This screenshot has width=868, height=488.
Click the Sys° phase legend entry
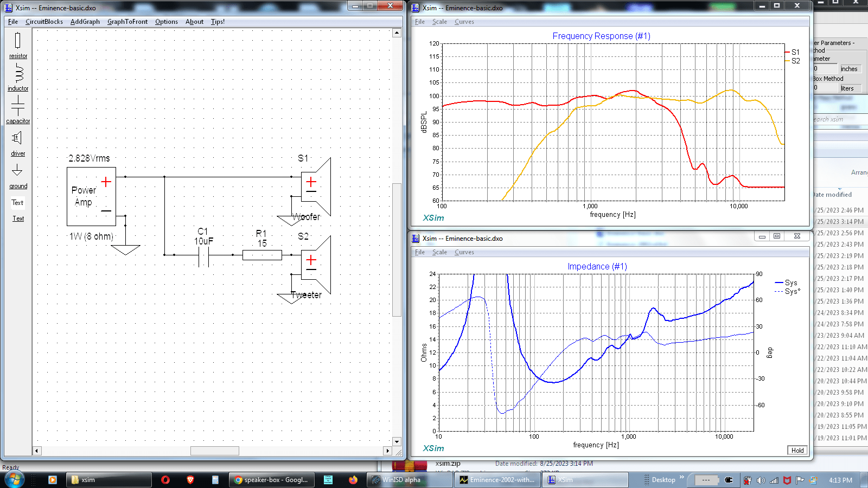point(787,291)
